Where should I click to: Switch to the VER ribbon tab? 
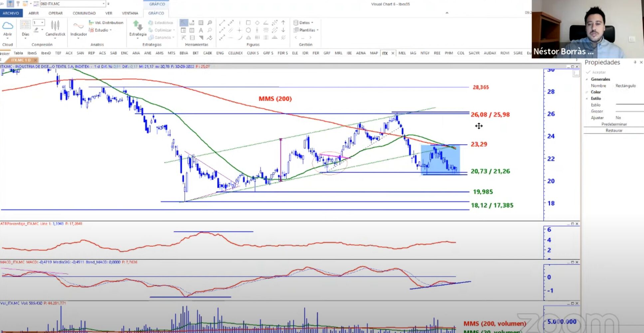point(109,13)
